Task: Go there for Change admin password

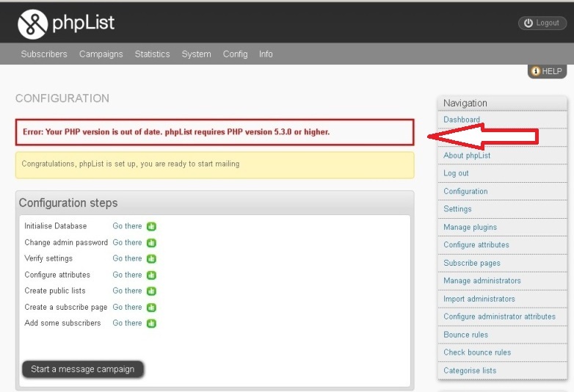Action: tap(127, 242)
